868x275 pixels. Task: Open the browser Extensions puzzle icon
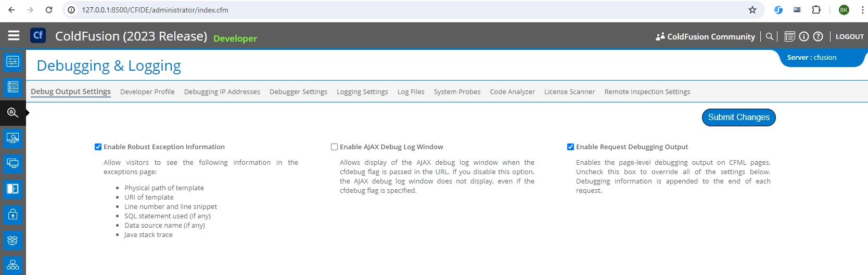[x=816, y=10]
